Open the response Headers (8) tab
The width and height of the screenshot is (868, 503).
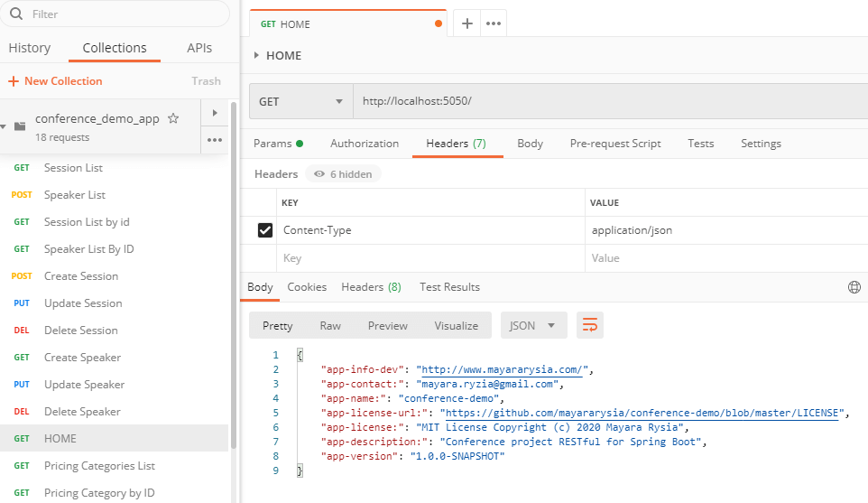[371, 287]
